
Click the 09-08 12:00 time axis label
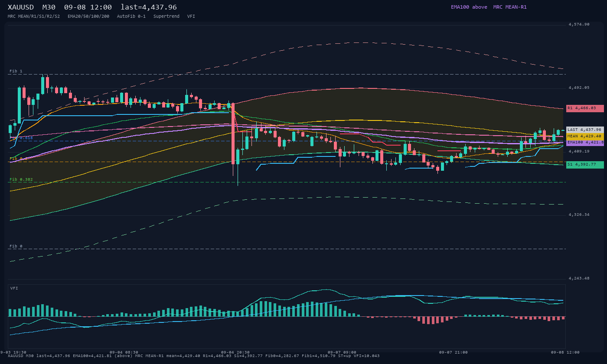[565, 352]
